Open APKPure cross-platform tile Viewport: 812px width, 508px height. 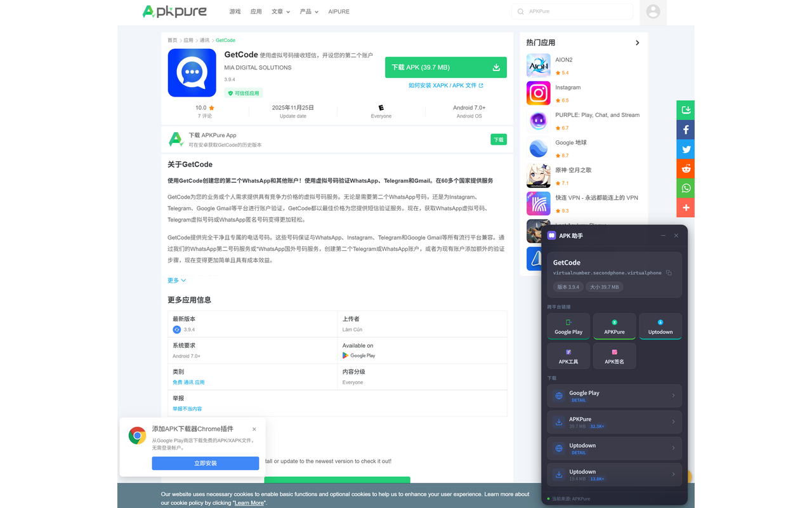614,326
